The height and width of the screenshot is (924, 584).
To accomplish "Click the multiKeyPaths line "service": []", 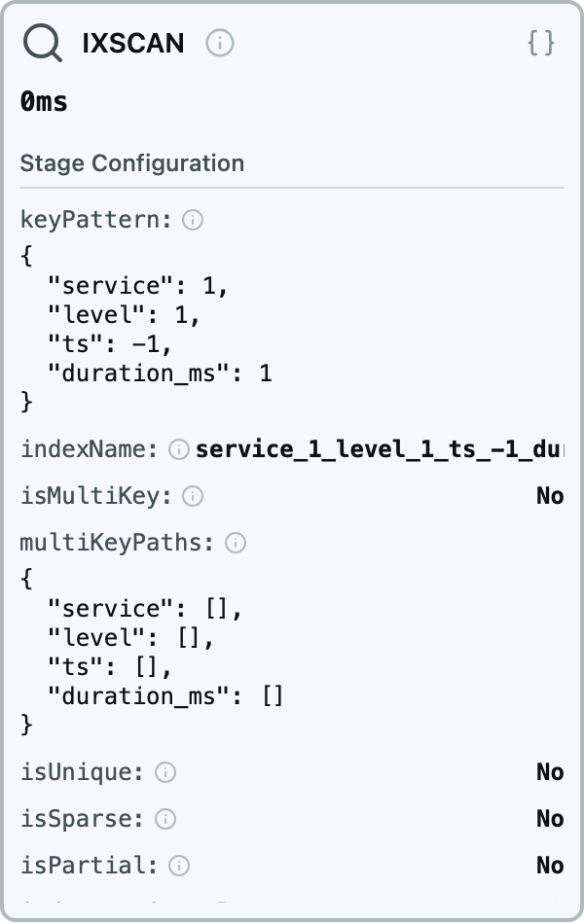I will point(145,608).
